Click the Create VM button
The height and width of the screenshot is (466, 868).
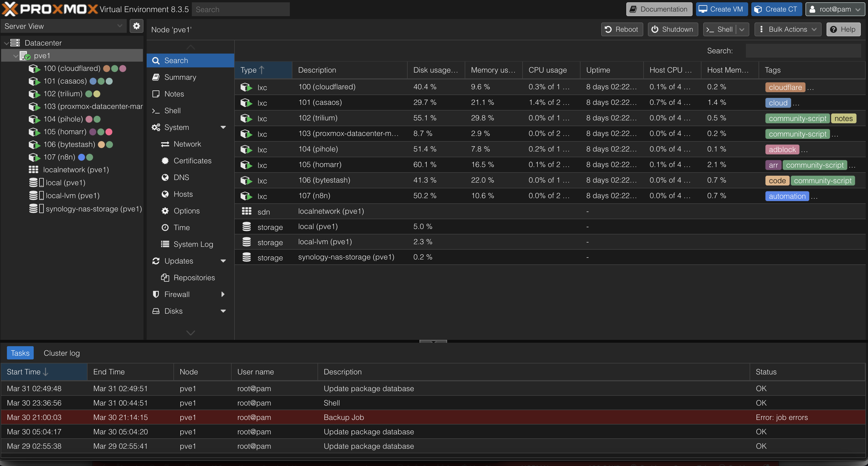pos(722,9)
